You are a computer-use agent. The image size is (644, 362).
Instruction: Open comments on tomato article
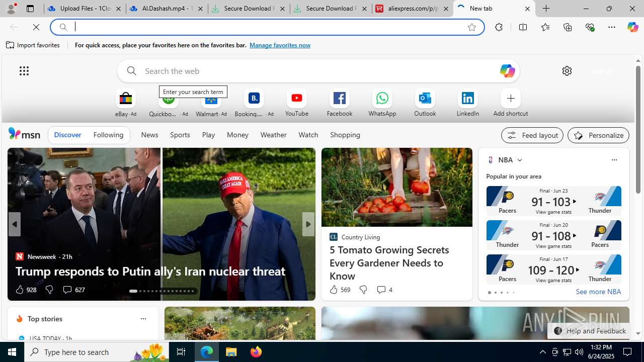[x=384, y=290]
